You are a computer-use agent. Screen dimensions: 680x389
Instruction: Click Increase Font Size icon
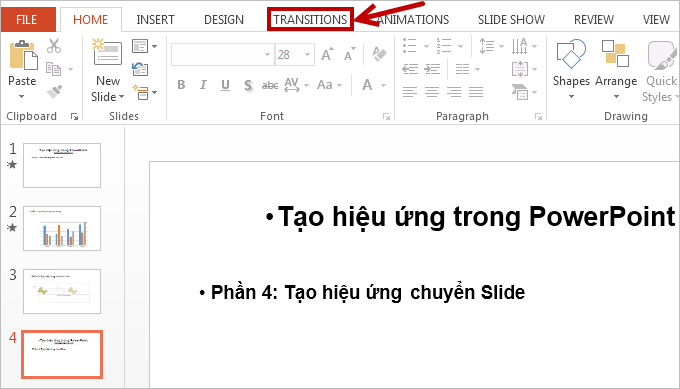pyautogui.click(x=327, y=54)
